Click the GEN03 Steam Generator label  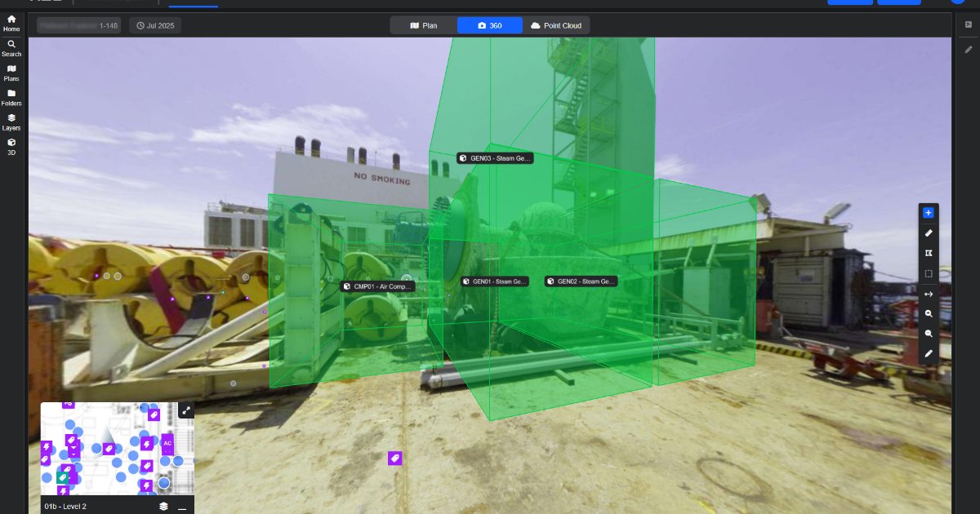tap(495, 158)
